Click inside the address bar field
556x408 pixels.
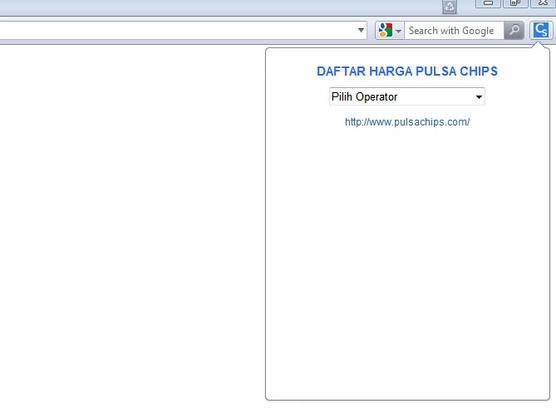click(177, 30)
